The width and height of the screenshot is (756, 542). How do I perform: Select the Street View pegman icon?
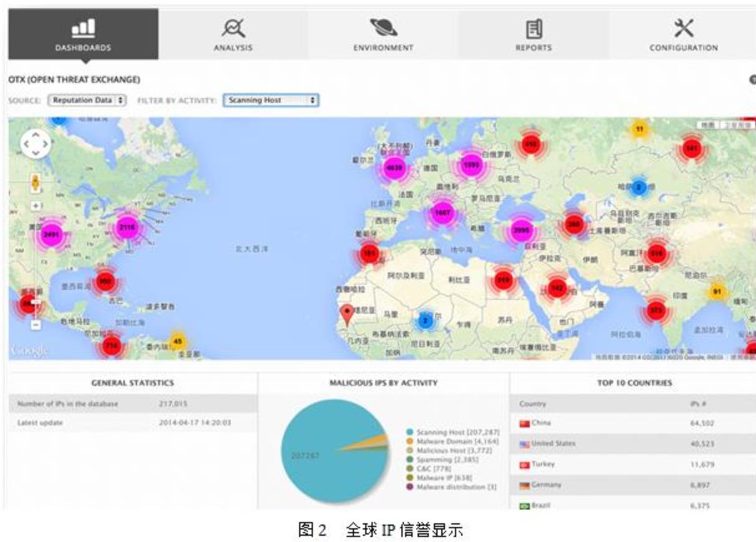[36, 183]
